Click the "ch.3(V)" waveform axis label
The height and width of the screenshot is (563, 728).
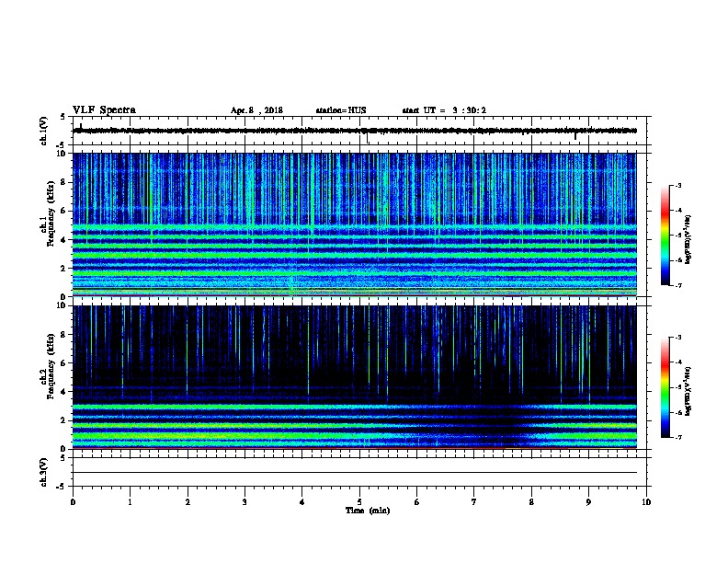[44, 472]
